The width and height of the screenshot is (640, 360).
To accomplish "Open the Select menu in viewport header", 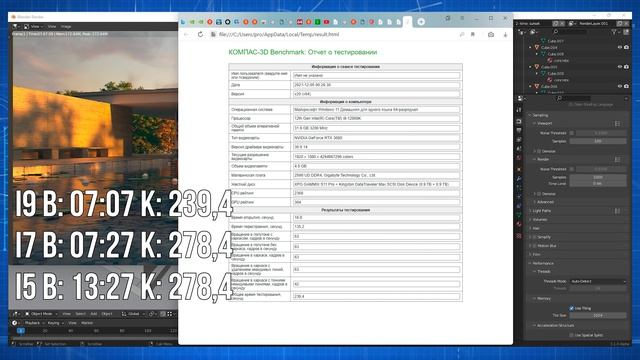I will [80, 314].
